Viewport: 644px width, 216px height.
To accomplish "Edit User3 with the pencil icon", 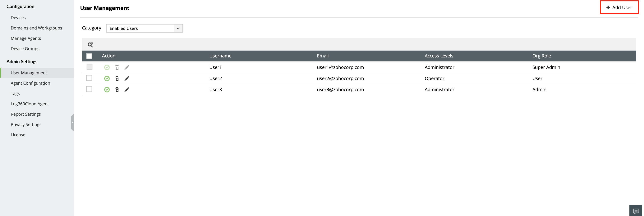I will click(x=127, y=89).
